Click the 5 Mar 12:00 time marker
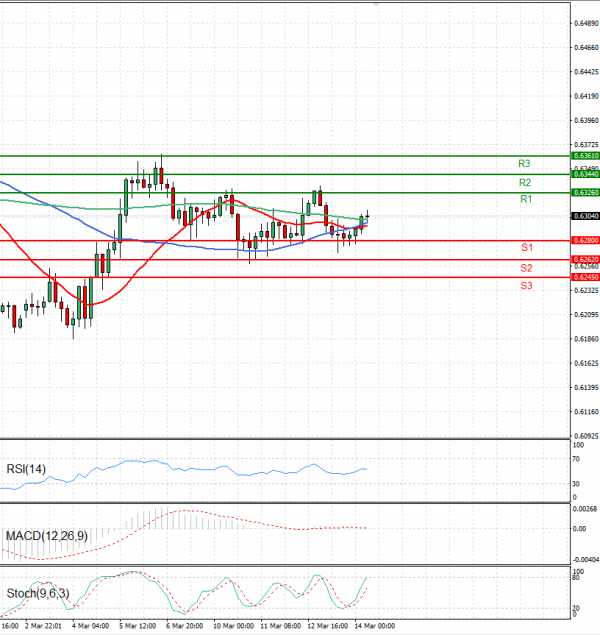 [x=137, y=626]
